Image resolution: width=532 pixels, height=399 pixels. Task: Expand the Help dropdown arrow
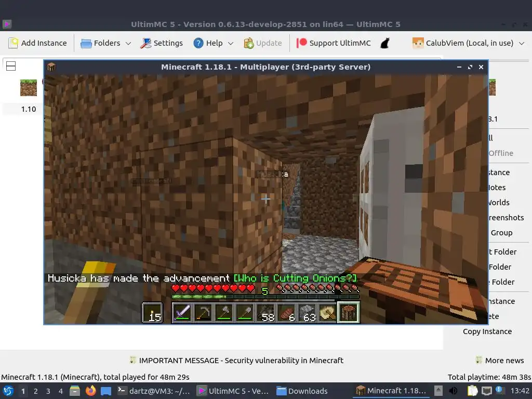tap(231, 44)
